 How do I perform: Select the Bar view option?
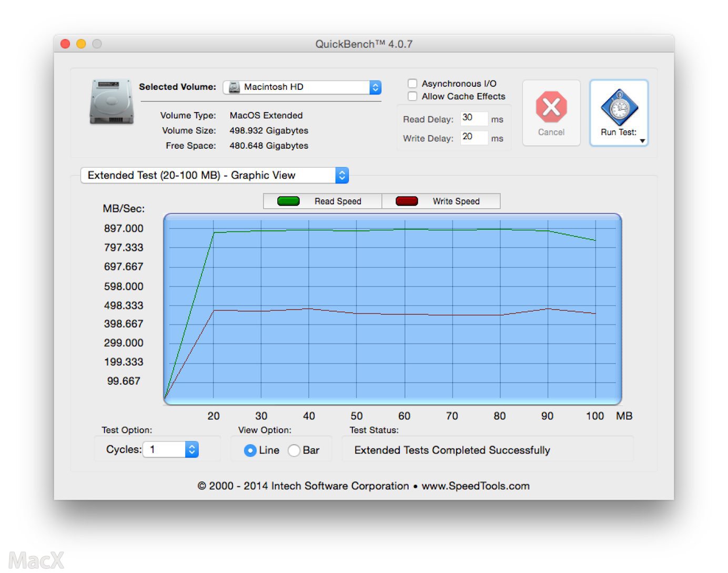point(294,451)
